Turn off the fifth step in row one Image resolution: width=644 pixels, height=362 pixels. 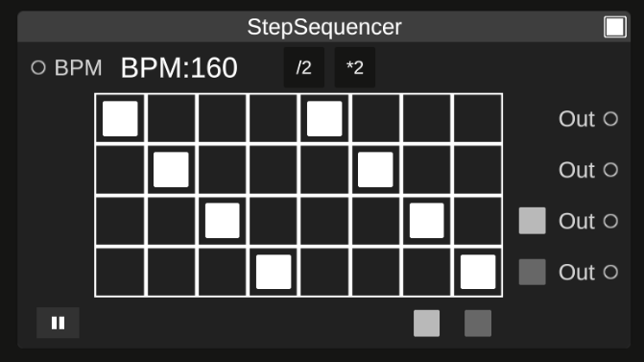[324, 119]
